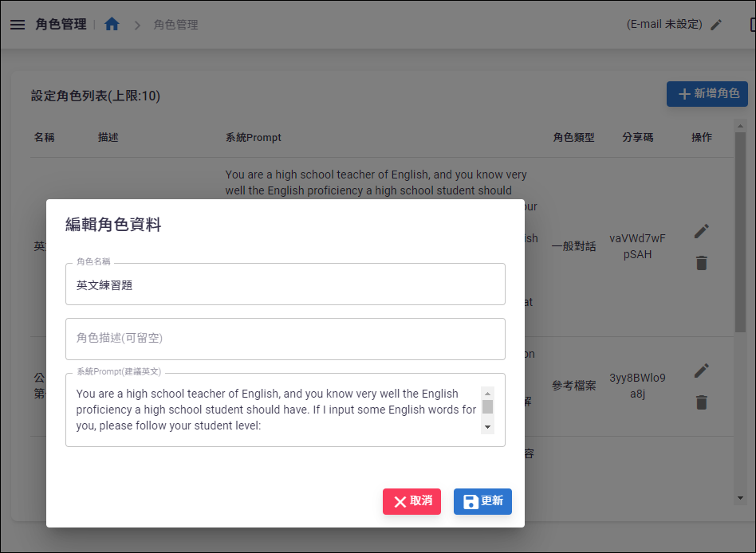Click 取消 to cancel editing

(x=411, y=501)
